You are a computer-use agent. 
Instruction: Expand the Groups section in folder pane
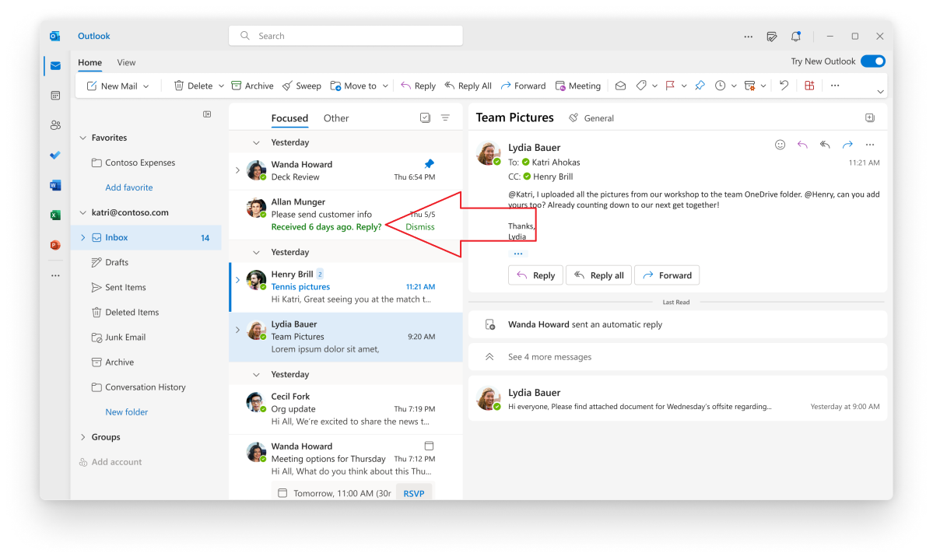tap(83, 437)
